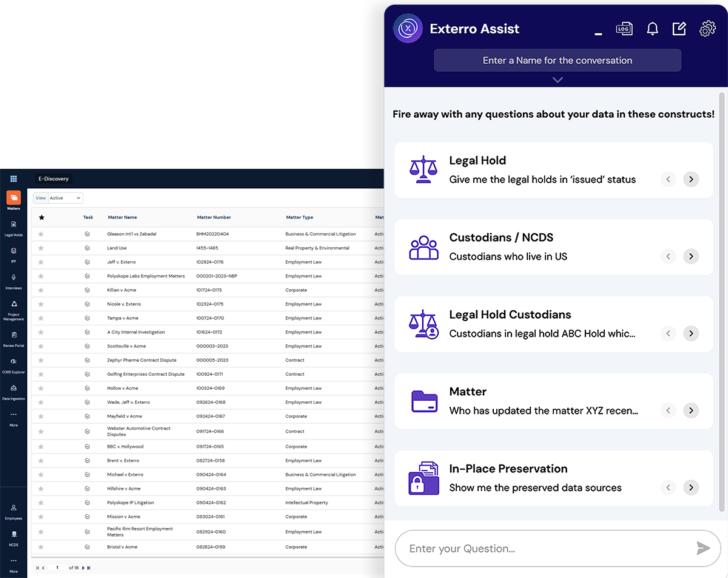Go to the previous matters page
Viewport: 728px width, 578px height.
point(43,568)
